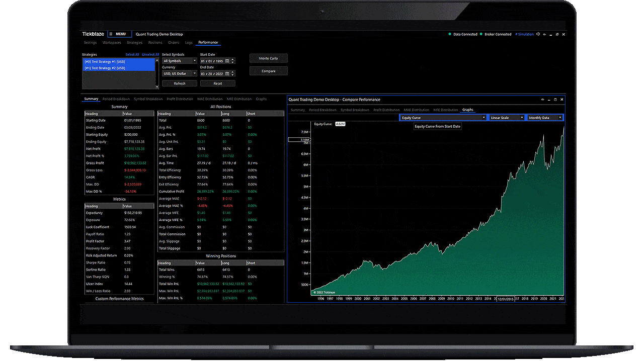
Task: Minimize the Compare Performance window
Action: [x=549, y=100]
